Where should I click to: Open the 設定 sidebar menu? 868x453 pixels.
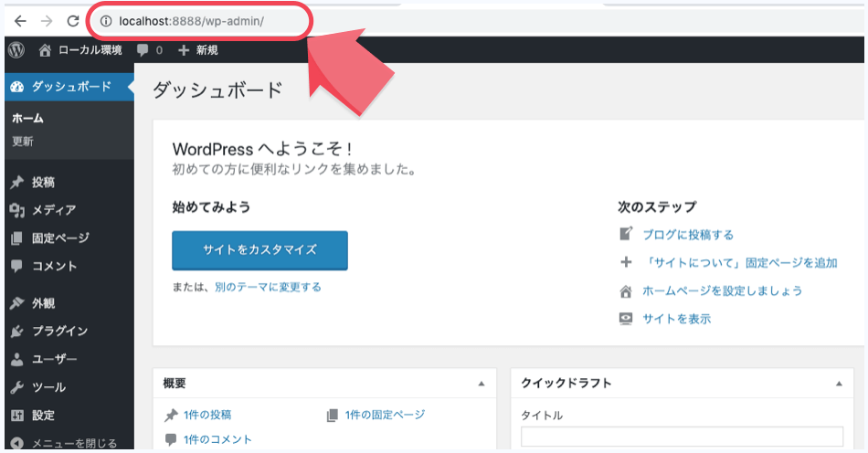click(x=43, y=416)
